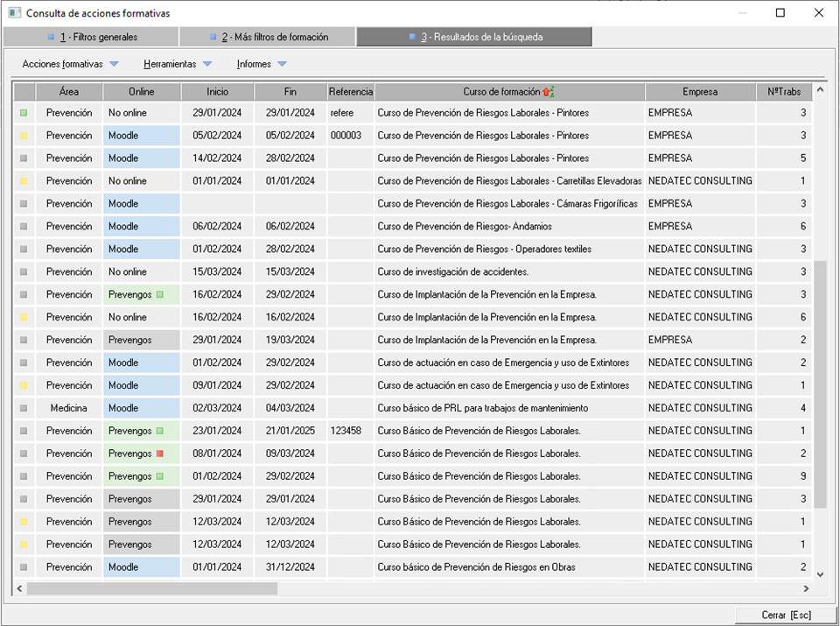Sort by the Empresa column header
Viewport: 840px width, 626px height.
[x=700, y=92]
